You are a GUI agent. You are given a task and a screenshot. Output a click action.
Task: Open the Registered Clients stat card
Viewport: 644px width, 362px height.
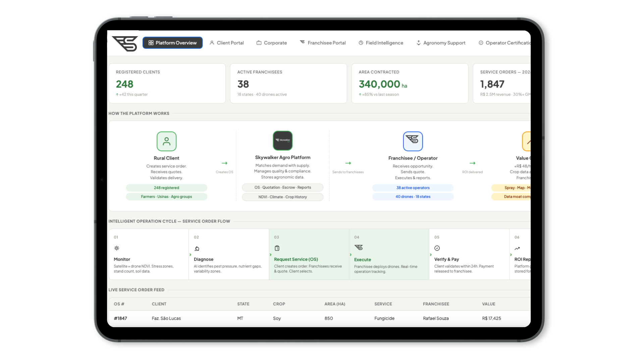(x=167, y=83)
